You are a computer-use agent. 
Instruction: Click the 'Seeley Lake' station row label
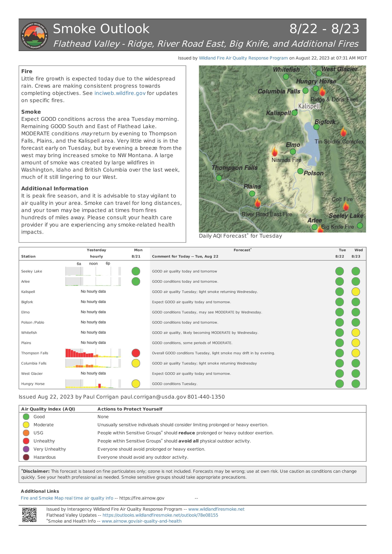(32, 271)
